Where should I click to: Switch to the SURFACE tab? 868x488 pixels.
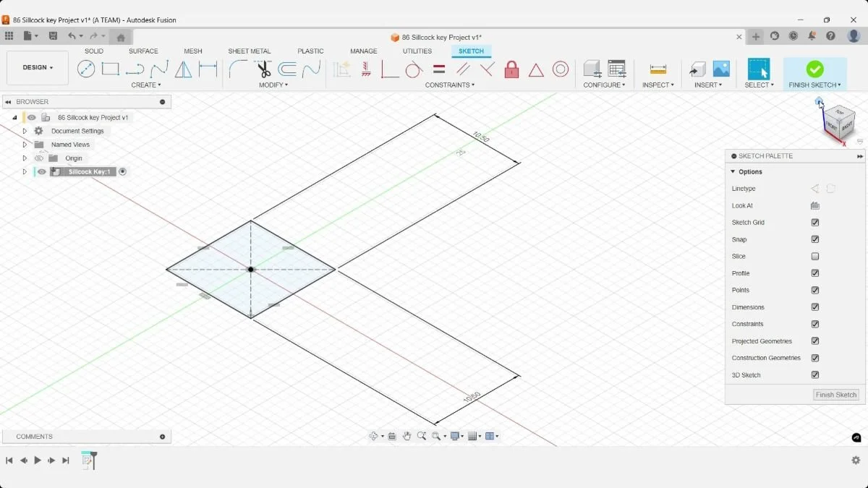(143, 51)
